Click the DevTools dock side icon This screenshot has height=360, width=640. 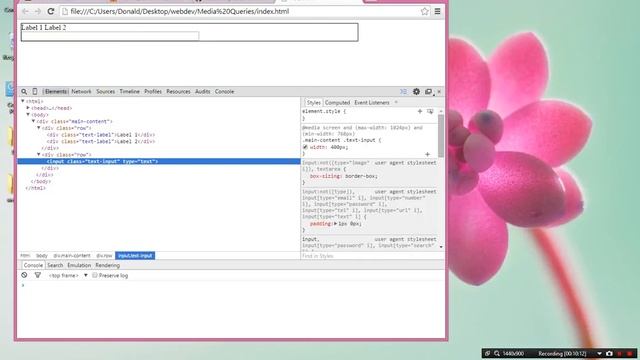coord(428,91)
